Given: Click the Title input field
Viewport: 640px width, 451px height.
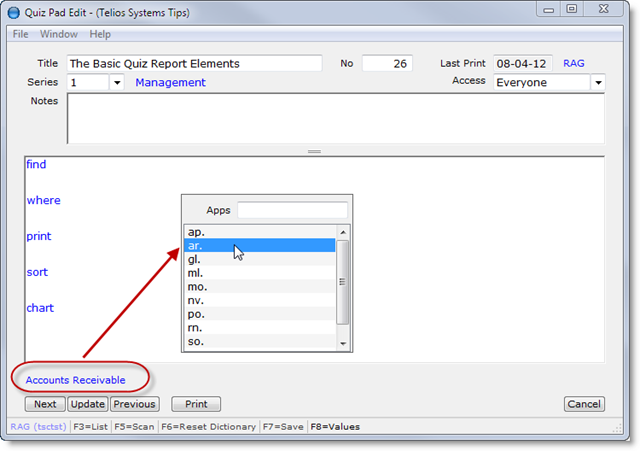Looking at the screenshot, I should 194,63.
